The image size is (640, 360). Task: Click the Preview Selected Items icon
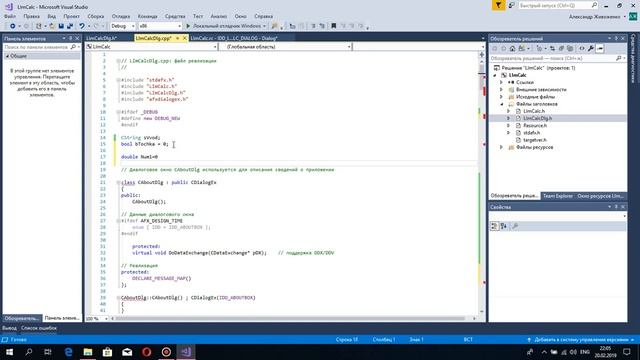[600, 49]
